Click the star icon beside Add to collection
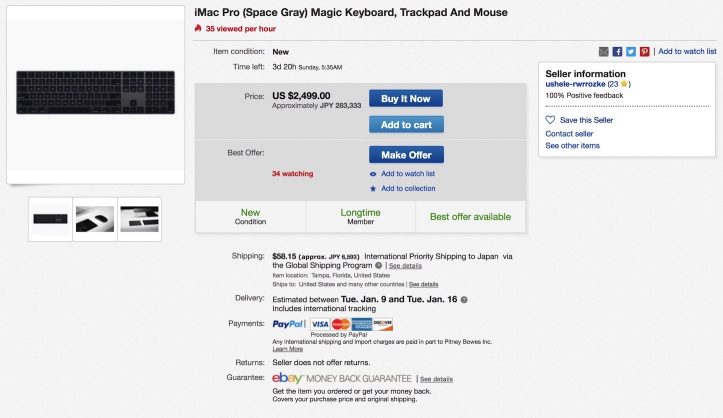This screenshot has height=418, width=723. 373,188
